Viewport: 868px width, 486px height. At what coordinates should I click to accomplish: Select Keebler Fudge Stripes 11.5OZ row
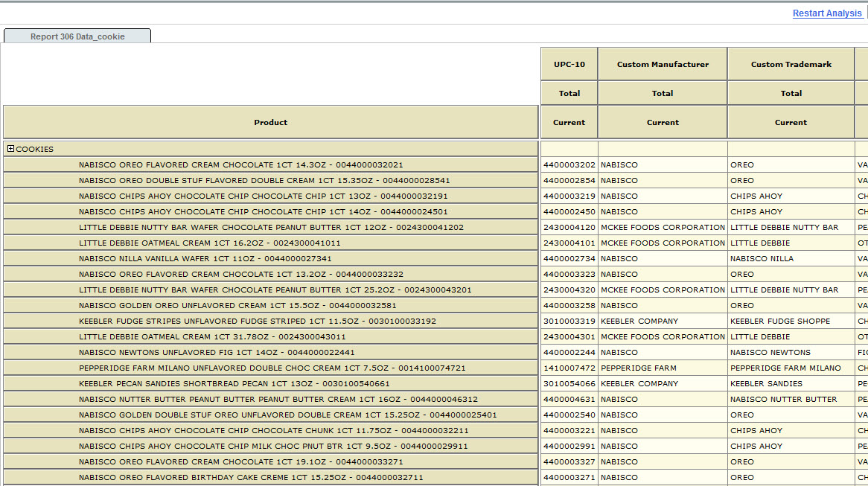point(271,321)
